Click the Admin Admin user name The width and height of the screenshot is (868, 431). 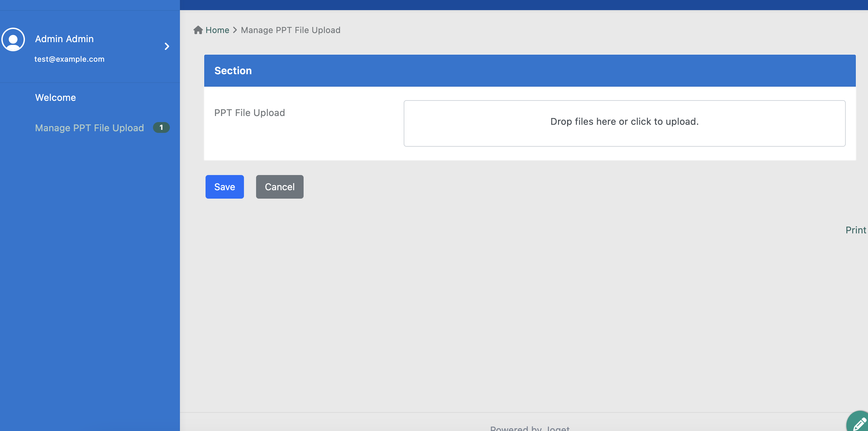click(x=64, y=39)
